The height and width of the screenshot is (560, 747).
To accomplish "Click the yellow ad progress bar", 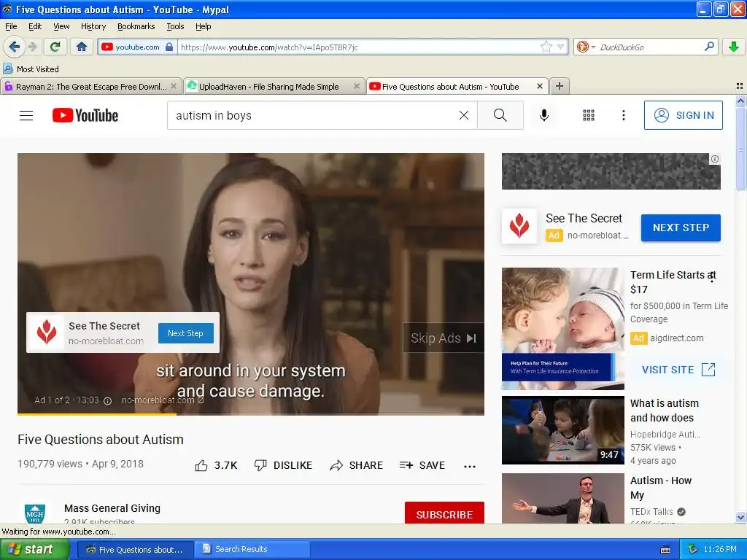I will (x=97, y=414).
